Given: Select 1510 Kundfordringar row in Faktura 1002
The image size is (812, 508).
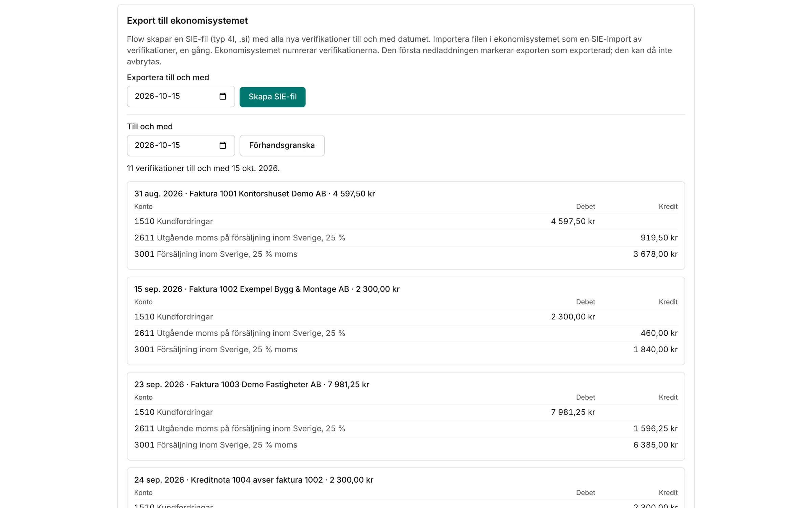Looking at the screenshot, I should coord(406,317).
